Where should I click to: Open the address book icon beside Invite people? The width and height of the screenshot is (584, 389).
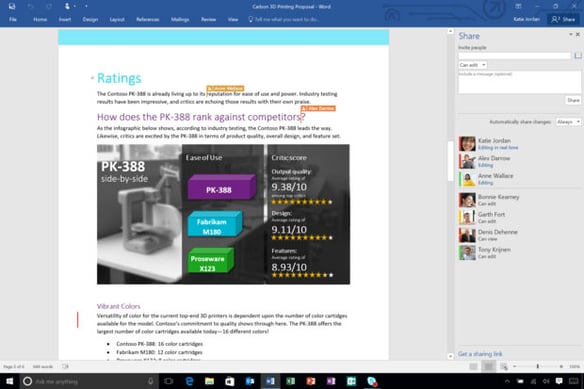pyautogui.click(x=578, y=56)
